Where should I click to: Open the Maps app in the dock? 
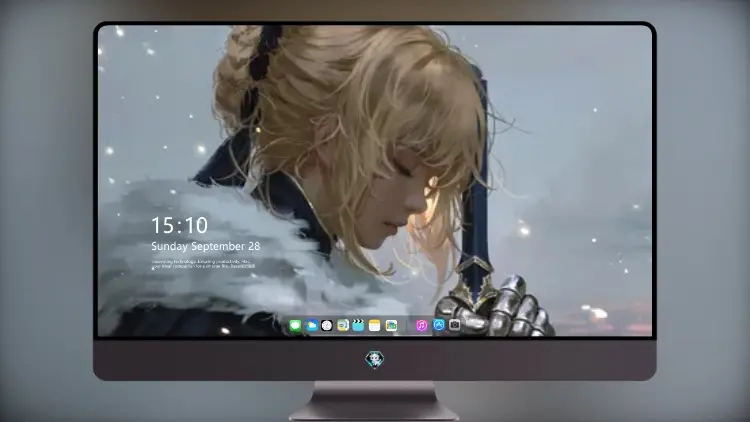pos(342,326)
